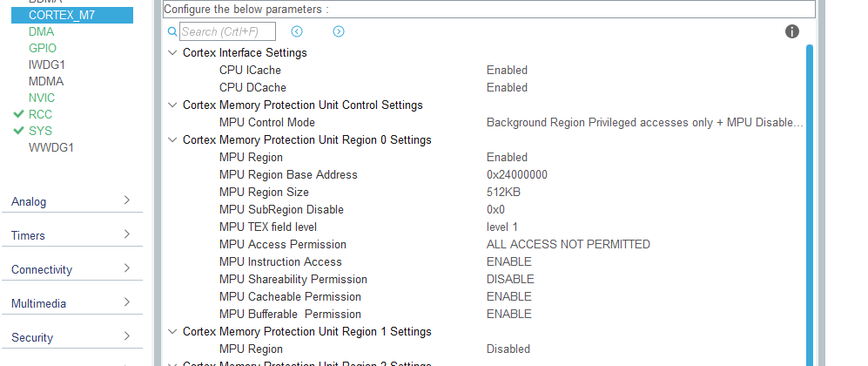Open the parameter info icon
868x366 pixels.
coord(792,31)
